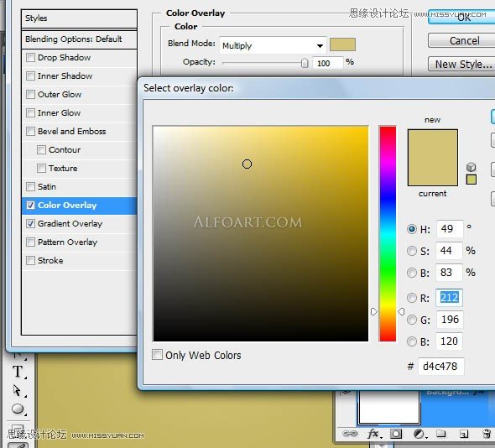Select the Ellipse shape tool
Image resolution: width=495 pixels, height=448 pixels.
(18, 409)
